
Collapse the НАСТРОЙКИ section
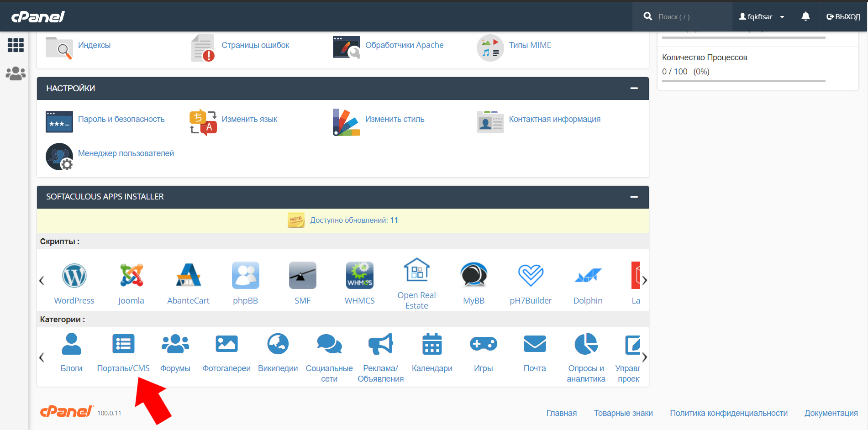(634, 88)
